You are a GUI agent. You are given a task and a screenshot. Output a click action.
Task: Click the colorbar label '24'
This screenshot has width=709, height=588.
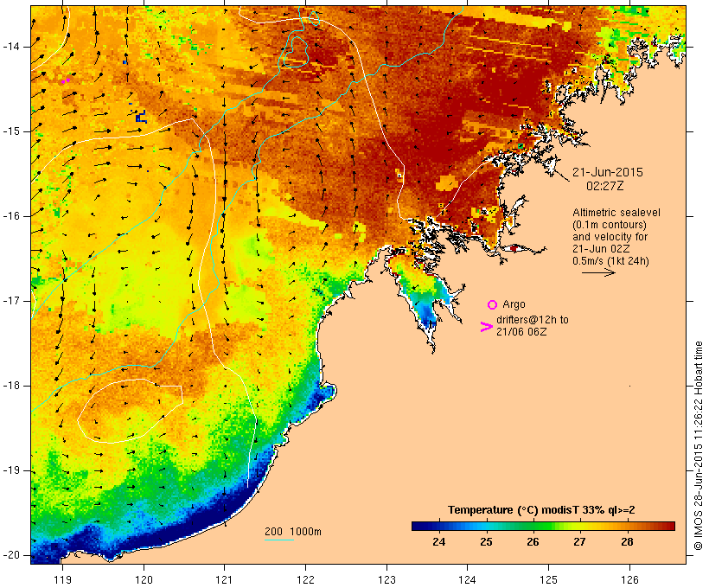[439, 541]
